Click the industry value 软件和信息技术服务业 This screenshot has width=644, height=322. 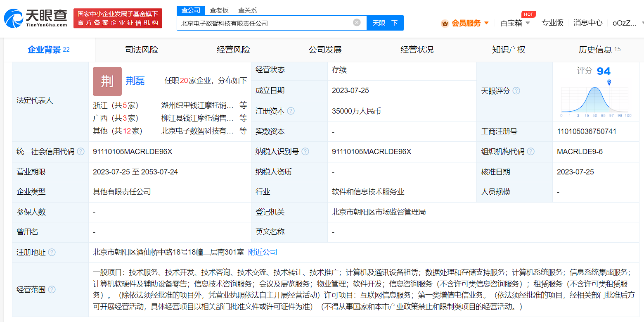coord(368,192)
